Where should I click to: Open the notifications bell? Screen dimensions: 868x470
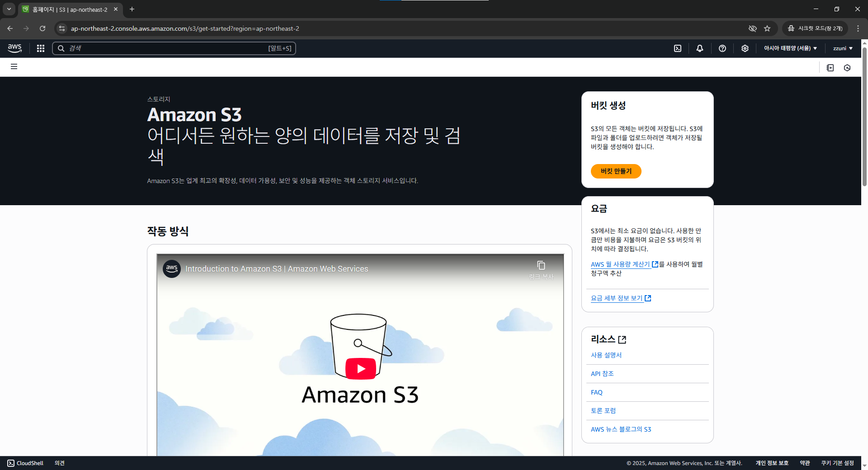700,48
